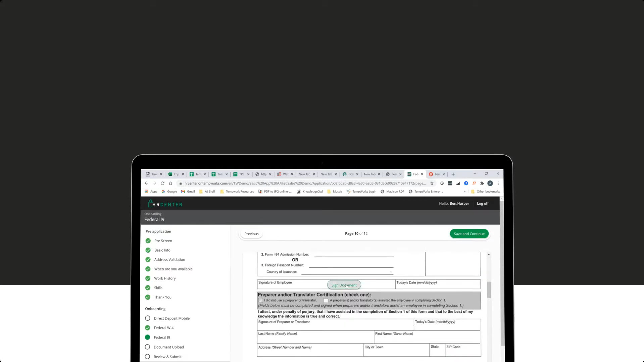Open Document Upload in the Onboarding sidebar
The image size is (644, 362).
[169, 347]
